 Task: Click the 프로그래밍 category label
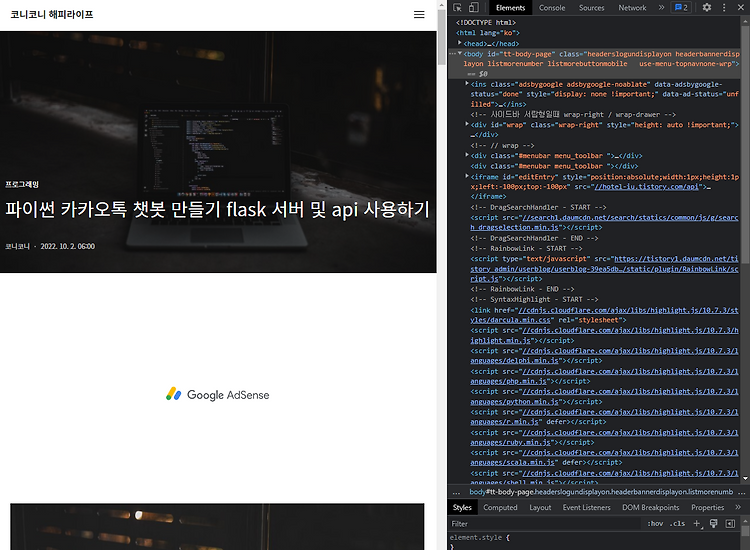pyautogui.click(x=22, y=184)
